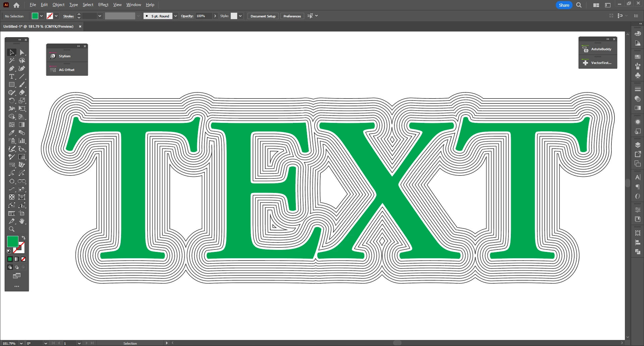Image resolution: width=644 pixels, height=346 pixels.
Task: Open the File menu
Action: pyautogui.click(x=33, y=5)
